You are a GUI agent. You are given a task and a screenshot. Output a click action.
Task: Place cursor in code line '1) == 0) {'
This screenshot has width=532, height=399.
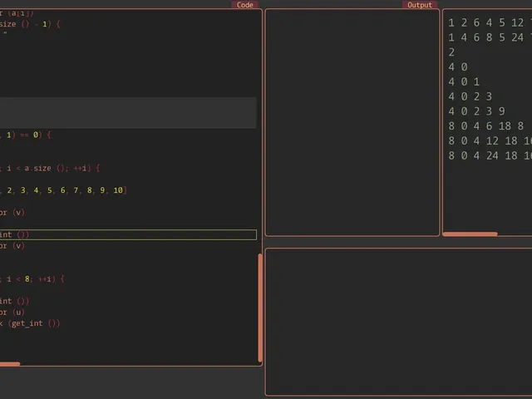[26, 135]
